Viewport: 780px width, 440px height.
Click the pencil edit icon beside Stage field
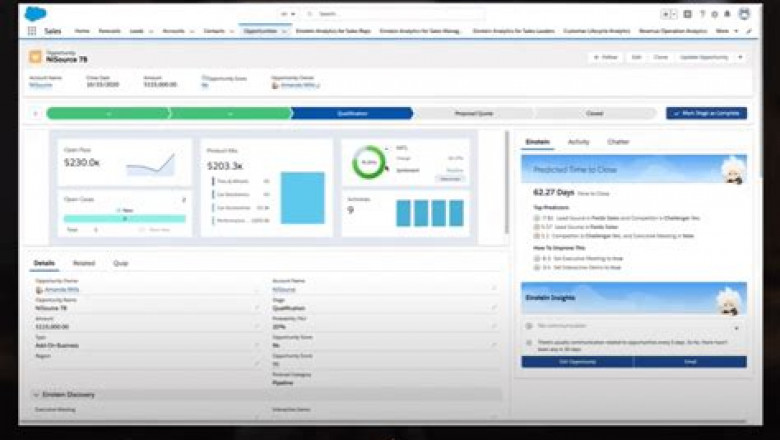[493, 308]
